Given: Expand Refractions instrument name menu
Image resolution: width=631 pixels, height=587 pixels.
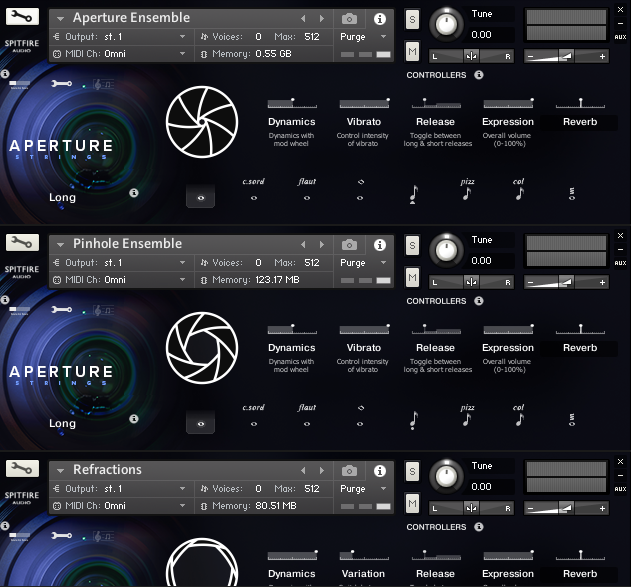Looking at the screenshot, I should tap(60, 471).
